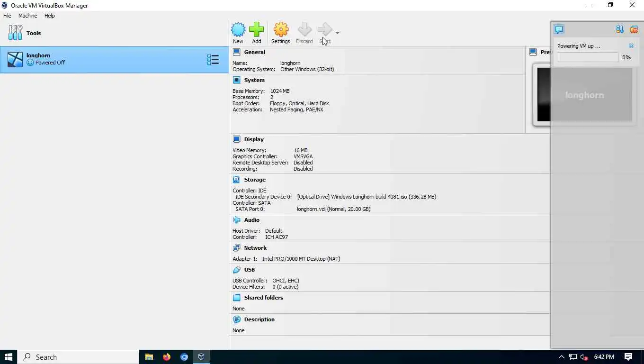Click USB Controller value OHCI, EHCI
Image resolution: width=644 pixels, height=364 pixels.
[x=286, y=281]
